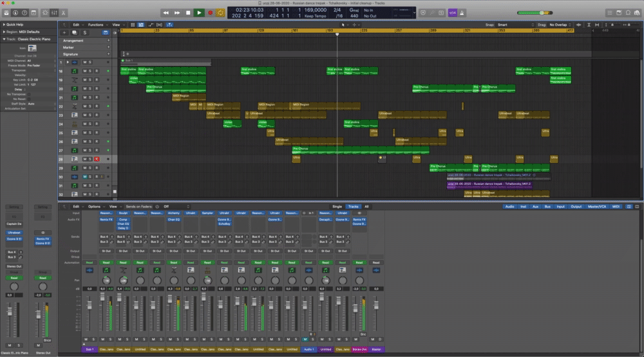Viewport: 644px width, 357px height.
Task: Solo track 19 in track header
Action: pyautogui.click(x=91, y=79)
